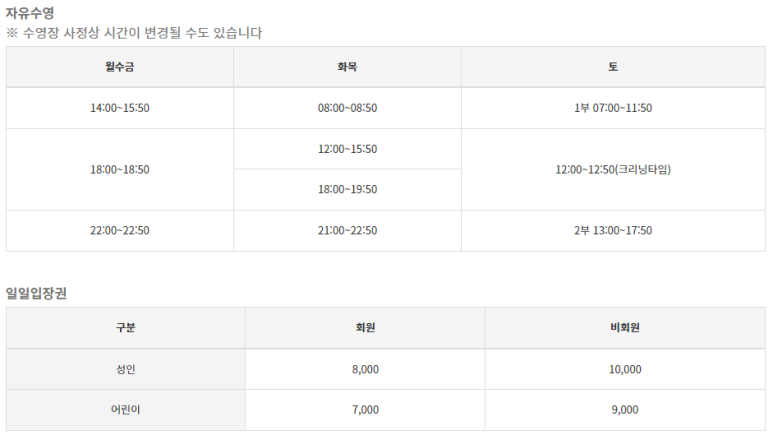Image resolution: width=773 pixels, height=435 pixels.
Task: Select the 18:00~18:50 time slot cell
Action: tap(120, 170)
